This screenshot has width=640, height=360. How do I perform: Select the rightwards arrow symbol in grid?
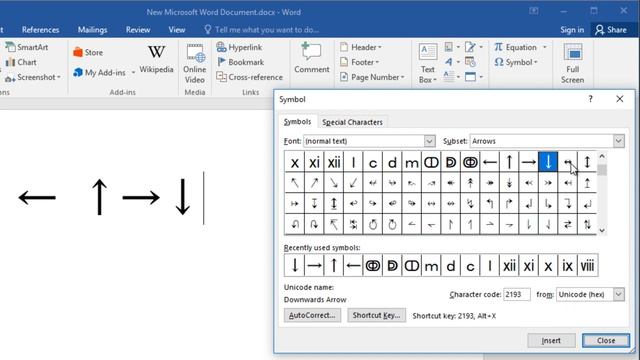point(529,162)
